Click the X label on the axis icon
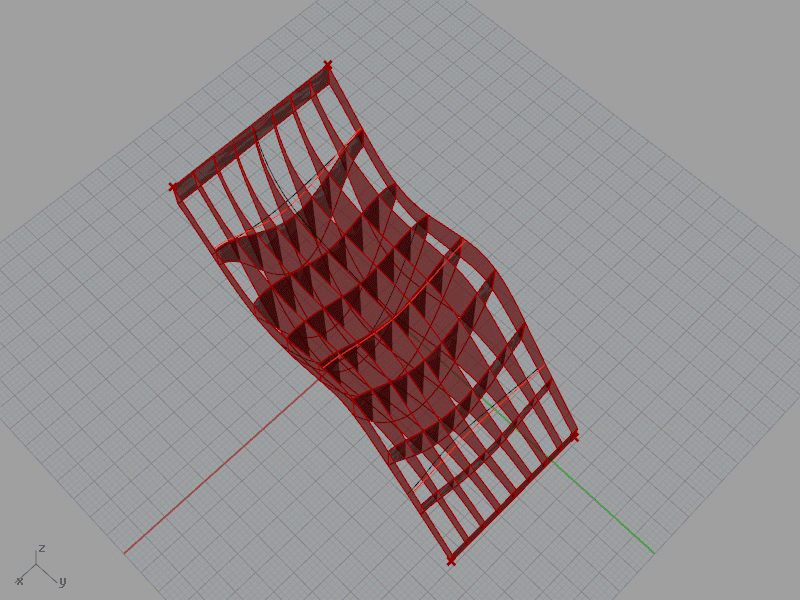The height and width of the screenshot is (600, 800). 19,581
